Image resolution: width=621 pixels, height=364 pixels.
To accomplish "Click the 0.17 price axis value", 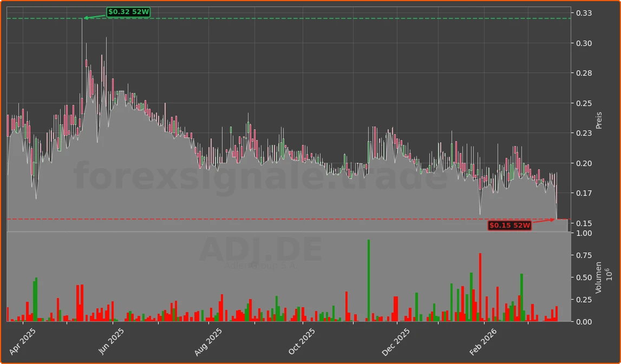I will pyautogui.click(x=584, y=193).
